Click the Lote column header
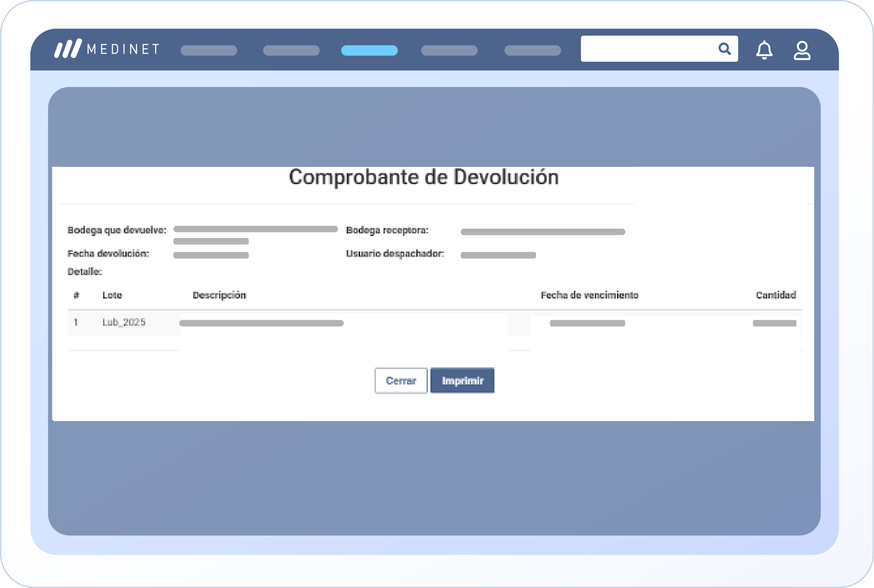The image size is (874, 588). [x=112, y=295]
